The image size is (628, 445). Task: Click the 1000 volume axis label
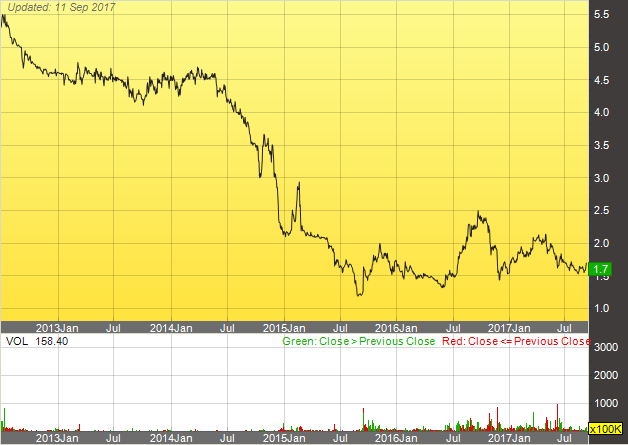(606, 402)
